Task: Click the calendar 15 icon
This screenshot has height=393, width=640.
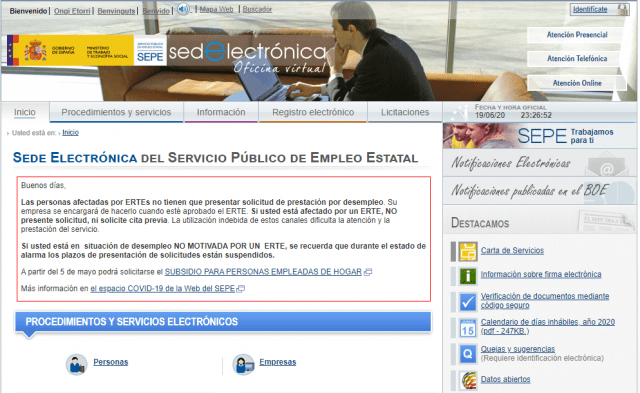Action: pos(468,328)
